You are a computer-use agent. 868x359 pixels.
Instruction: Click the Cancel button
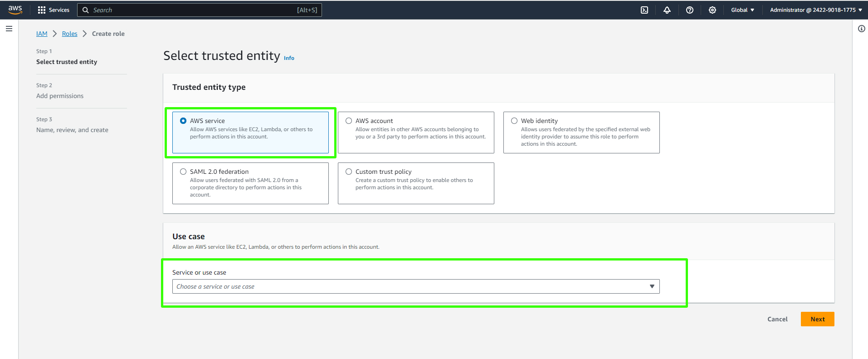click(777, 319)
